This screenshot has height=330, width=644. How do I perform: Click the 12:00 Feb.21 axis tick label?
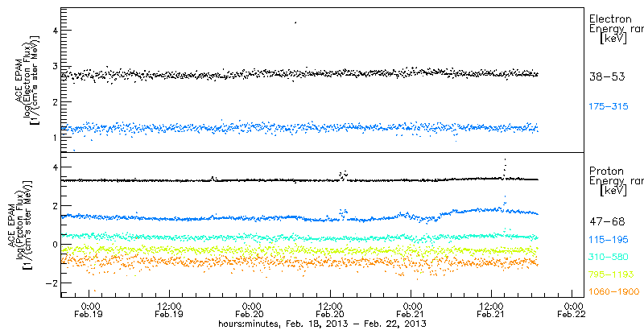[492, 310]
